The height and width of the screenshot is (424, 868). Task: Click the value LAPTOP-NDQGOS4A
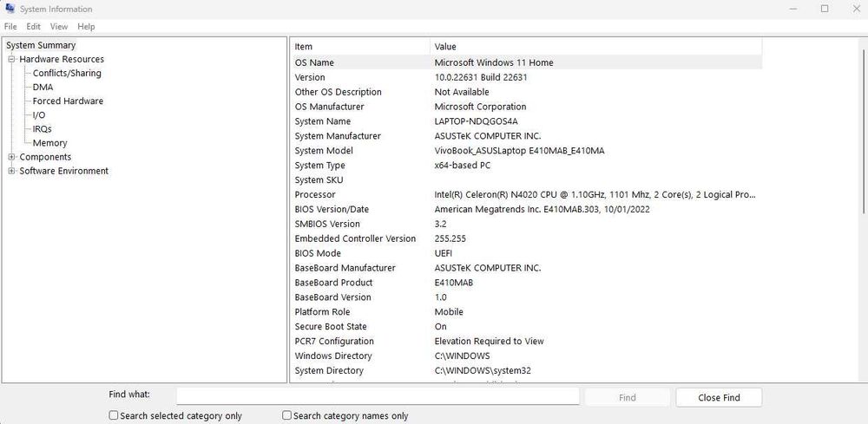coord(476,121)
